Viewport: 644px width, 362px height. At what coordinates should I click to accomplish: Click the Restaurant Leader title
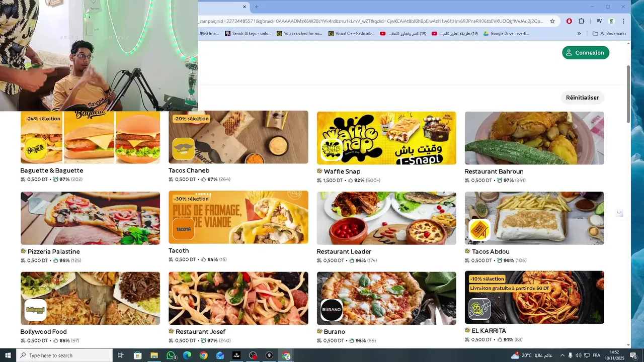344,251
